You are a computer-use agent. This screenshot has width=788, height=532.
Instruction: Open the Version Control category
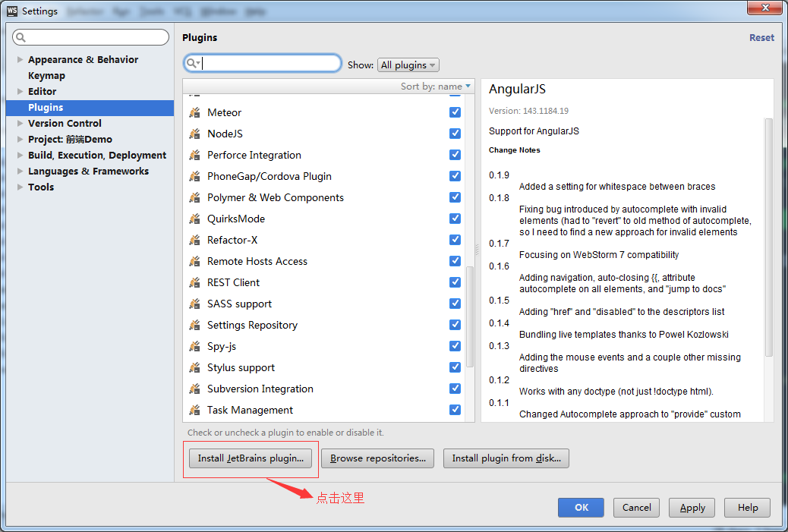pyautogui.click(x=65, y=123)
